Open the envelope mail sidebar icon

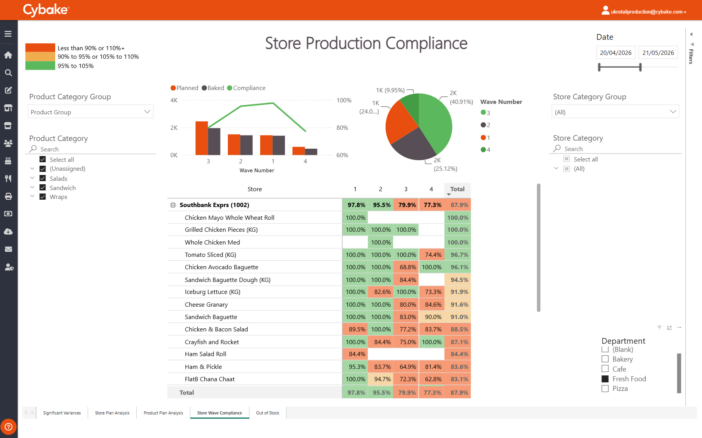tap(8, 249)
